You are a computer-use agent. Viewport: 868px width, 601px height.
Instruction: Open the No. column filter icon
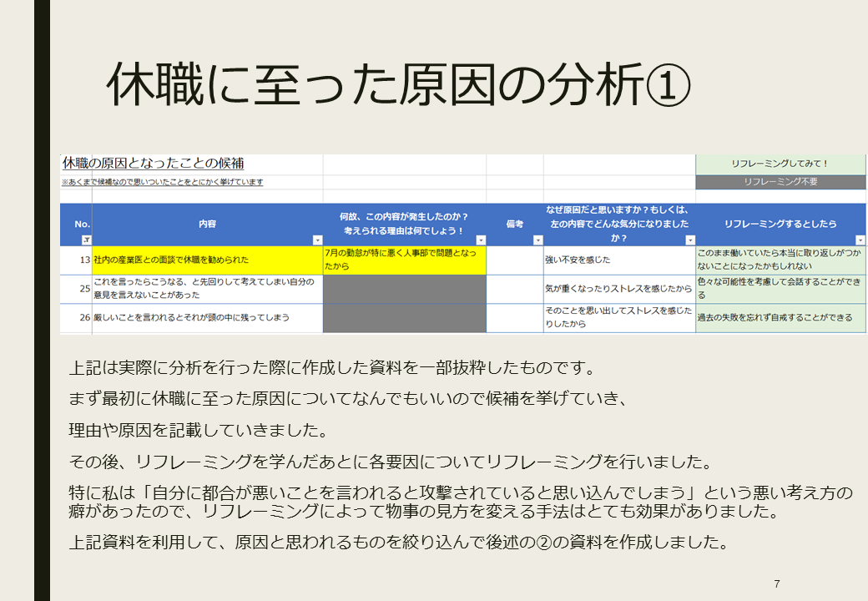tap(86, 240)
